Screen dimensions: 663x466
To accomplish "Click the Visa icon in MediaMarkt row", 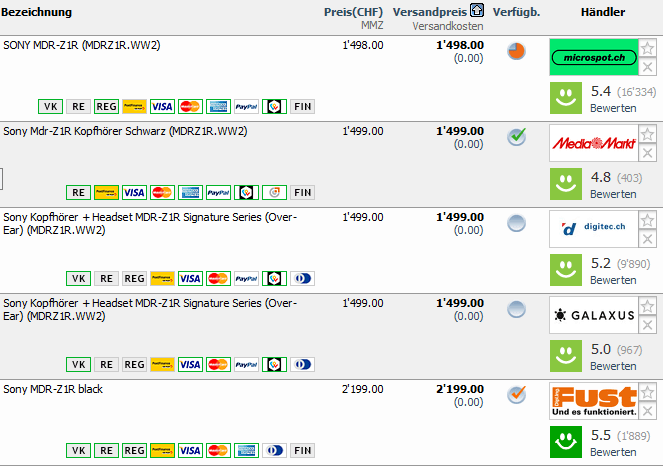I will pos(134,193).
